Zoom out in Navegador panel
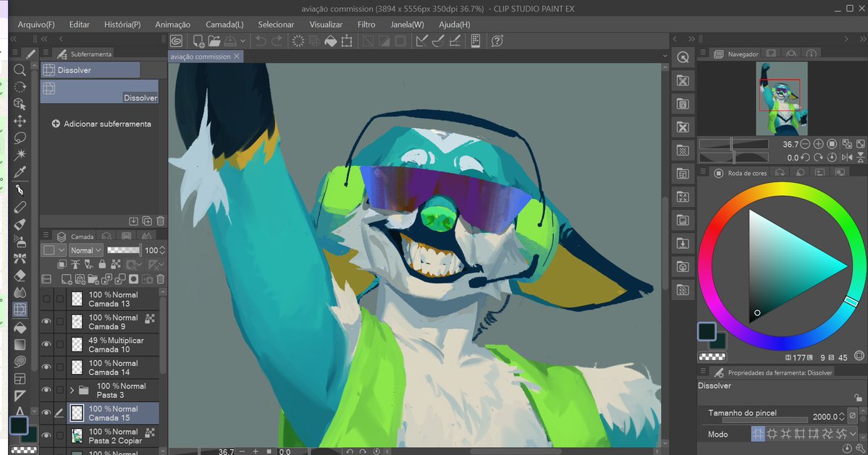Viewport: 868px width, 455px height. [x=805, y=144]
